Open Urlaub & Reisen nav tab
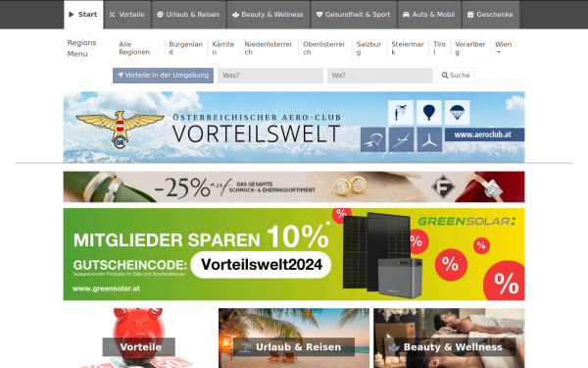588x368 pixels. tap(189, 15)
